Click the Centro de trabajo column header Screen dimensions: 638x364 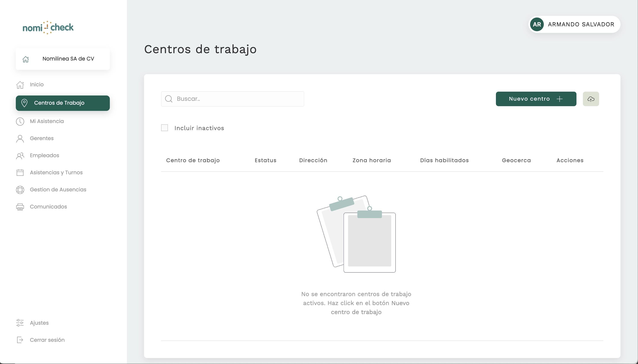[x=193, y=160]
